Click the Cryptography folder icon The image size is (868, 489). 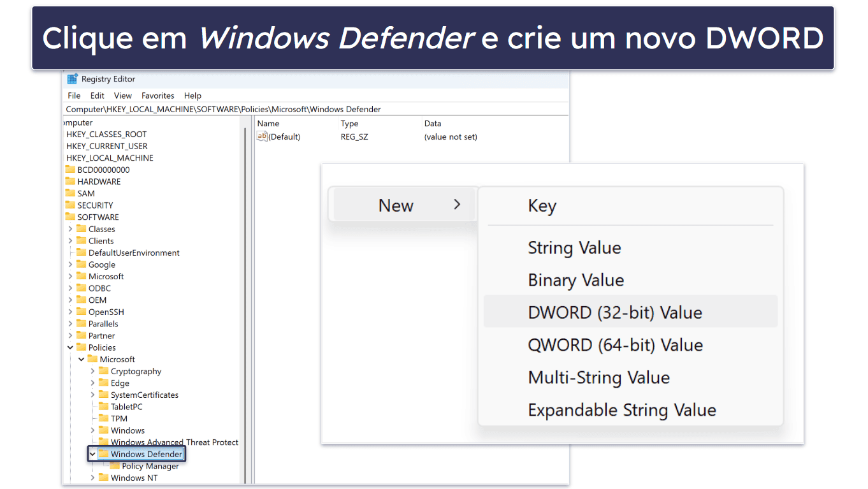[103, 371]
